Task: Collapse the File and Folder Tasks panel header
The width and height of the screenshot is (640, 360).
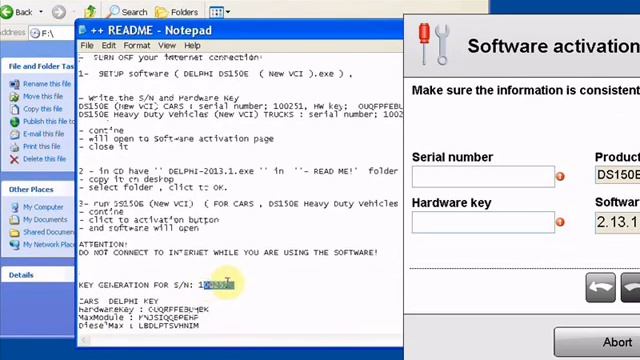Action: click(x=39, y=66)
